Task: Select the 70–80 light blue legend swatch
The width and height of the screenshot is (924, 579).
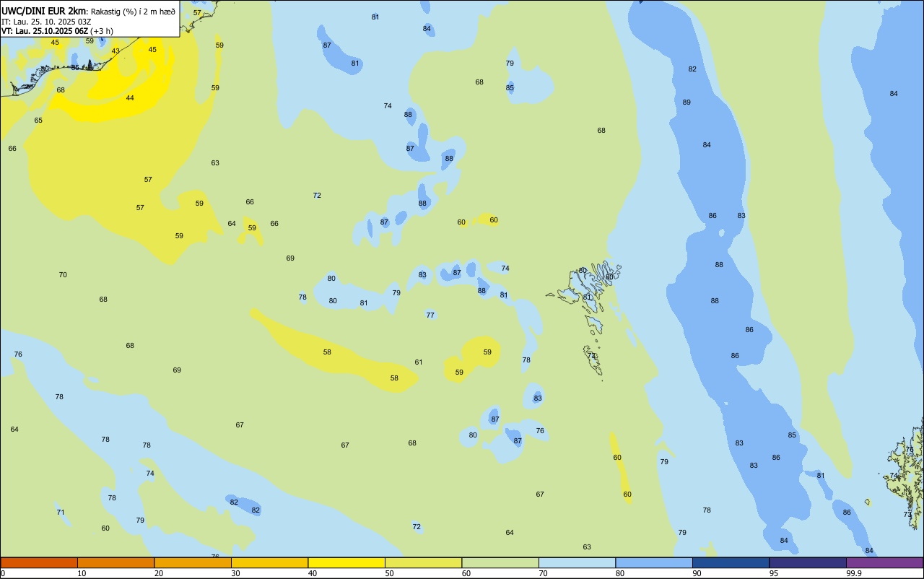Action: coord(577,562)
